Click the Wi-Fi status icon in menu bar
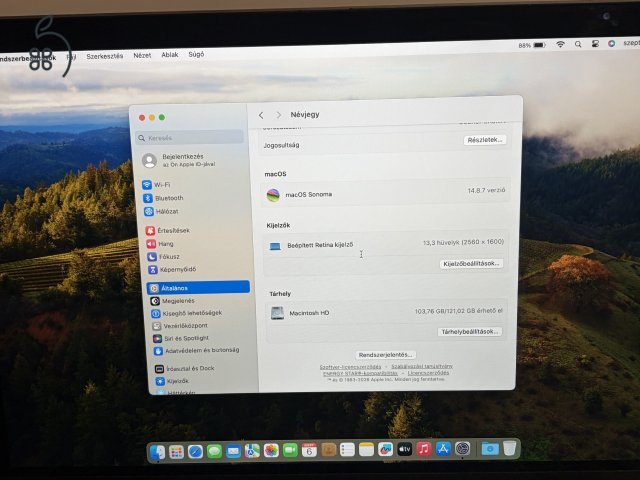The image size is (640, 480). [560, 44]
